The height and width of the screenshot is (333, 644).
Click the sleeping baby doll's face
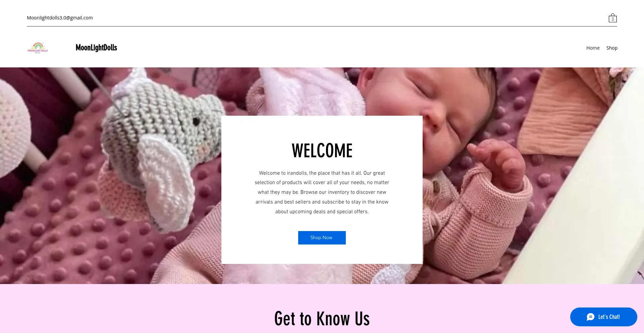pyautogui.click(x=446, y=101)
